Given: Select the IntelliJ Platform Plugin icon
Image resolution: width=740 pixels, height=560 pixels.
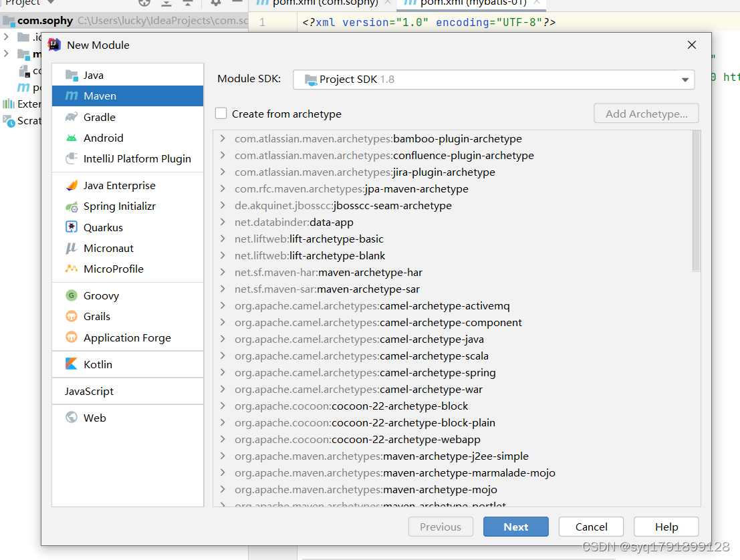Looking at the screenshot, I should pyautogui.click(x=72, y=158).
